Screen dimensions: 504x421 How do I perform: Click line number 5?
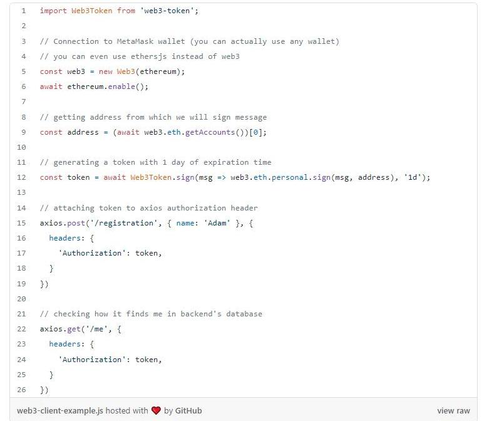(x=23, y=71)
